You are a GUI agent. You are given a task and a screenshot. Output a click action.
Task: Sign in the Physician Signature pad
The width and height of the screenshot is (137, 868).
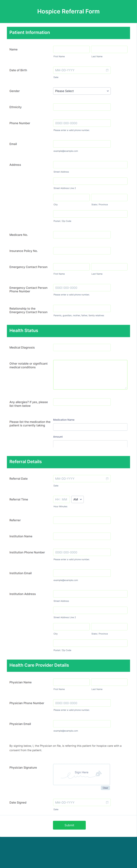click(81, 774)
